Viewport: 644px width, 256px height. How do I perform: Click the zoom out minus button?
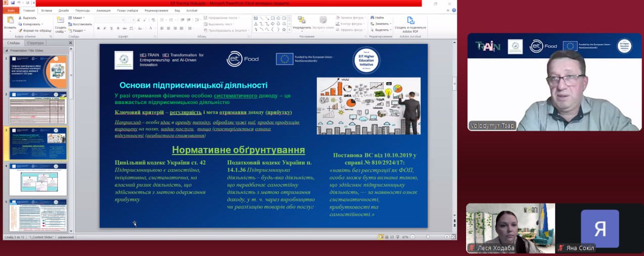pos(412,237)
